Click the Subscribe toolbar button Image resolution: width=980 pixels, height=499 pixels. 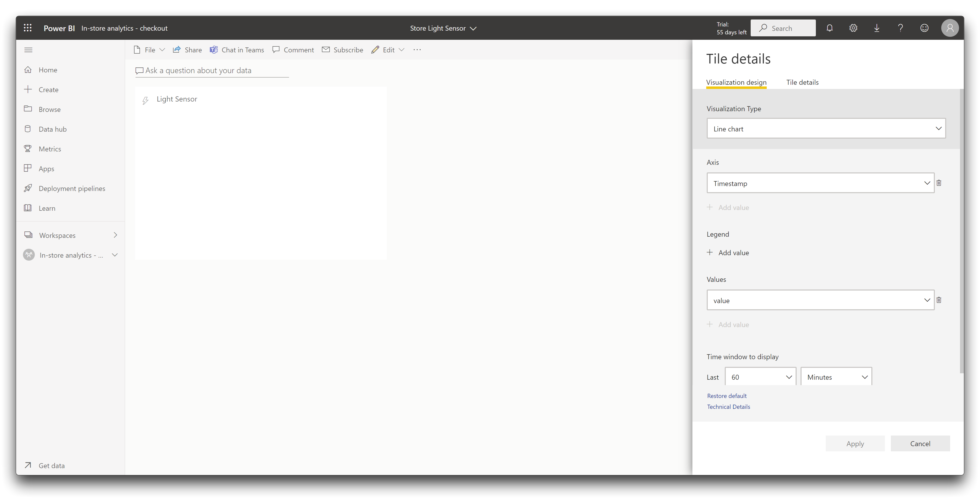coord(342,50)
